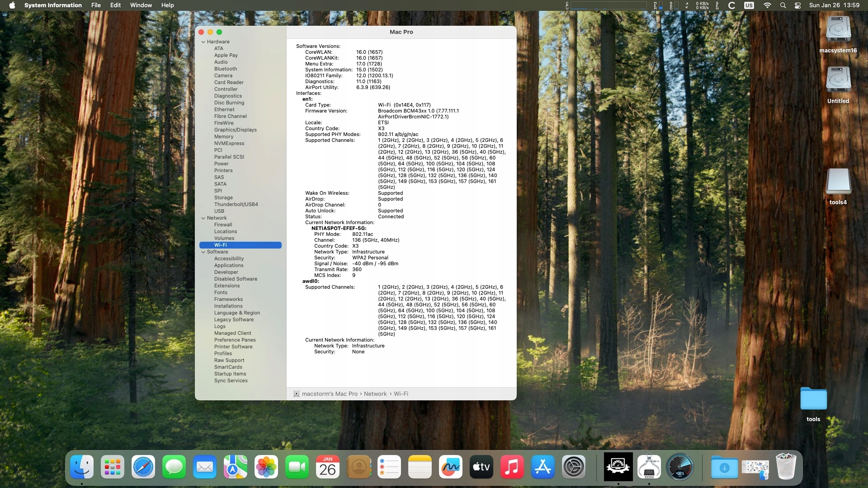The image size is (868, 488).
Task: Open the Music app in dock
Action: (x=512, y=467)
